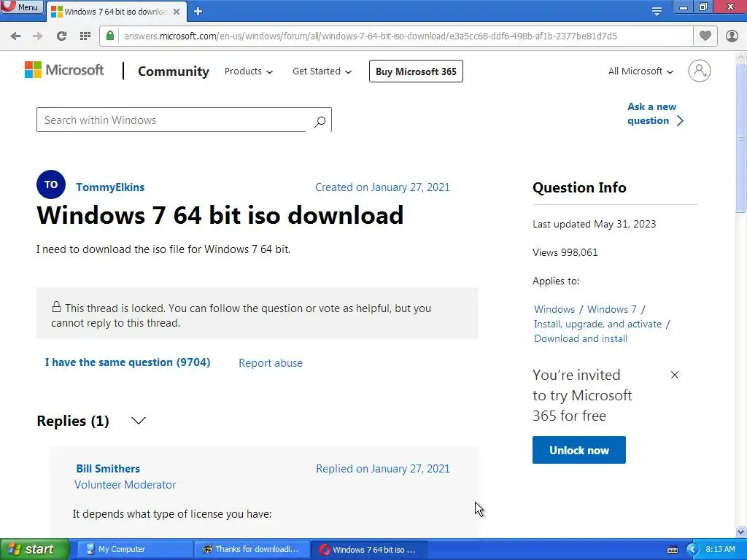
Task: Open Install, upgrade, and activate link
Action: (598, 324)
